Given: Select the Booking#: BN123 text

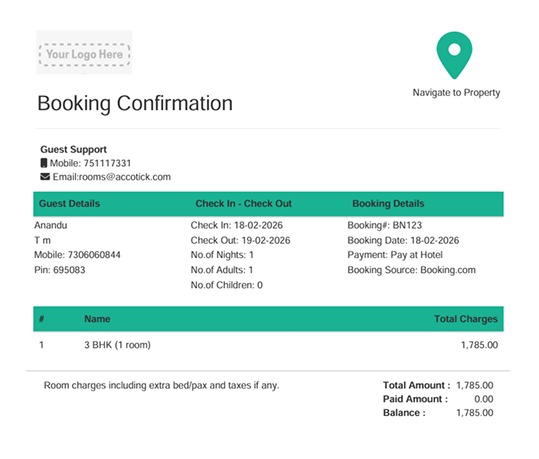Looking at the screenshot, I should click(x=384, y=225).
